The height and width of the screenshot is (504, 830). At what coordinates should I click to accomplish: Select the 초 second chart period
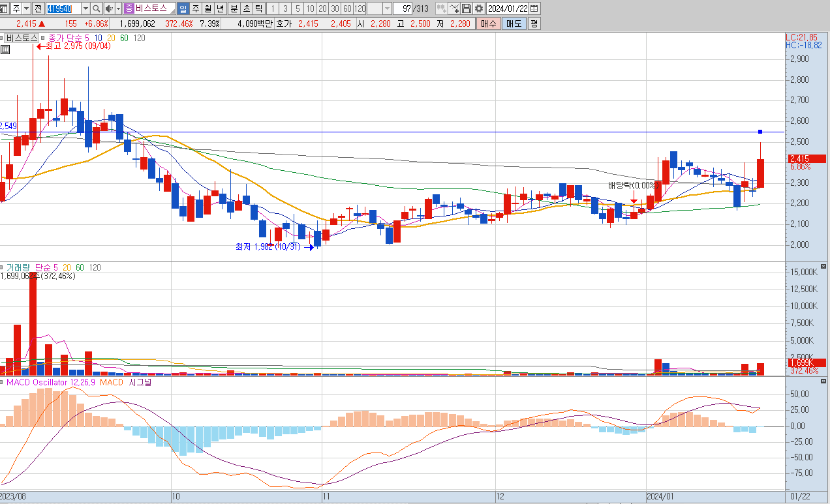coord(246,8)
